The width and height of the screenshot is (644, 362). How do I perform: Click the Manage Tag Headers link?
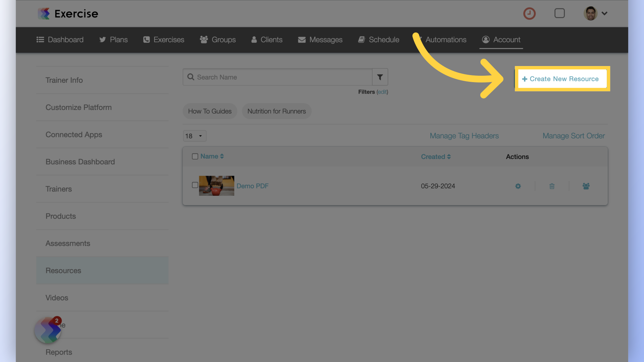[464, 136]
